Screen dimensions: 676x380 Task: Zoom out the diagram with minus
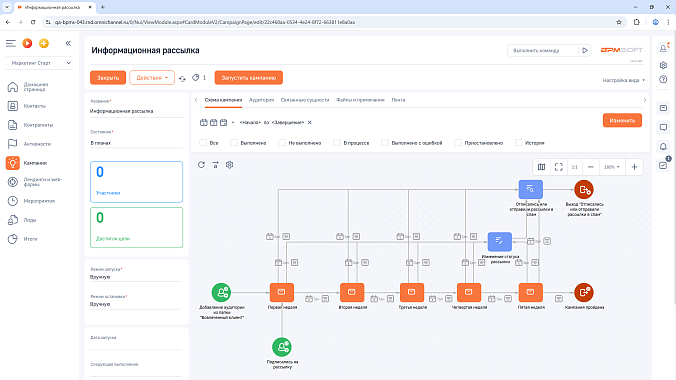pos(591,167)
